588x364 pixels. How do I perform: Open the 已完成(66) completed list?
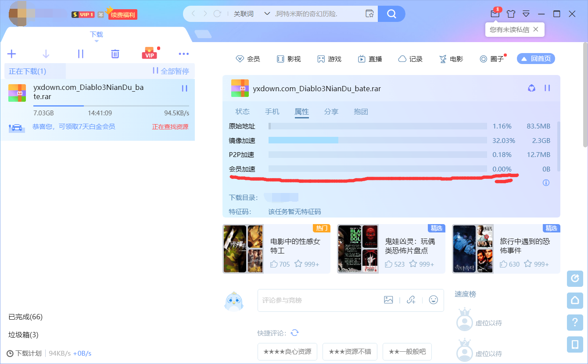click(25, 317)
